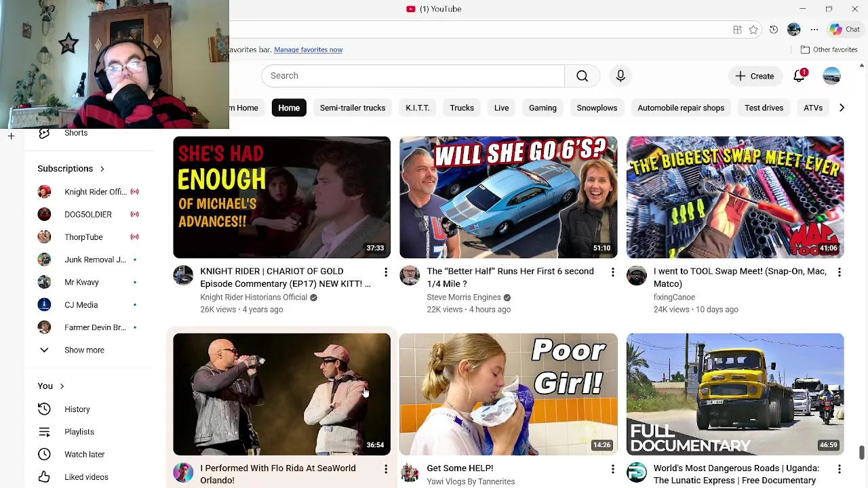Open Will She Go 6's thumbnail
This screenshot has height=488, width=868.
click(508, 197)
